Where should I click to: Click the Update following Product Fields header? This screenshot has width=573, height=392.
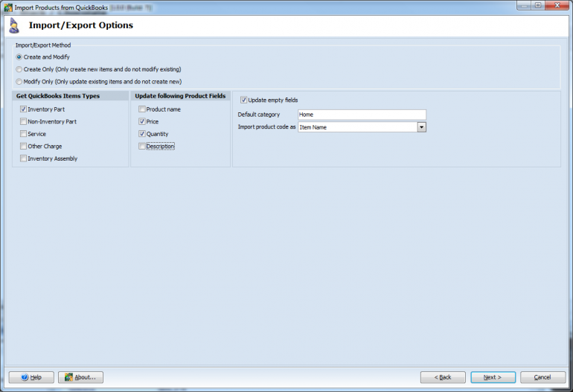(x=180, y=96)
